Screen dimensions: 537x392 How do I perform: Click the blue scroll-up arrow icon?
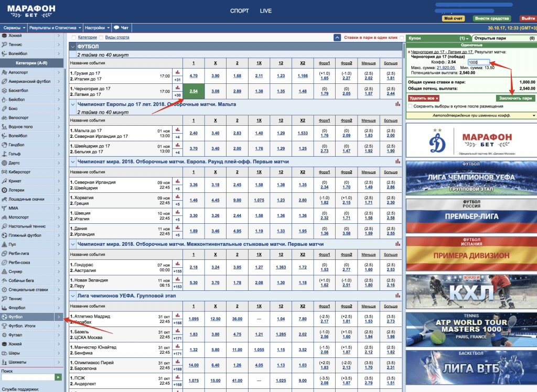(x=338, y=38)
